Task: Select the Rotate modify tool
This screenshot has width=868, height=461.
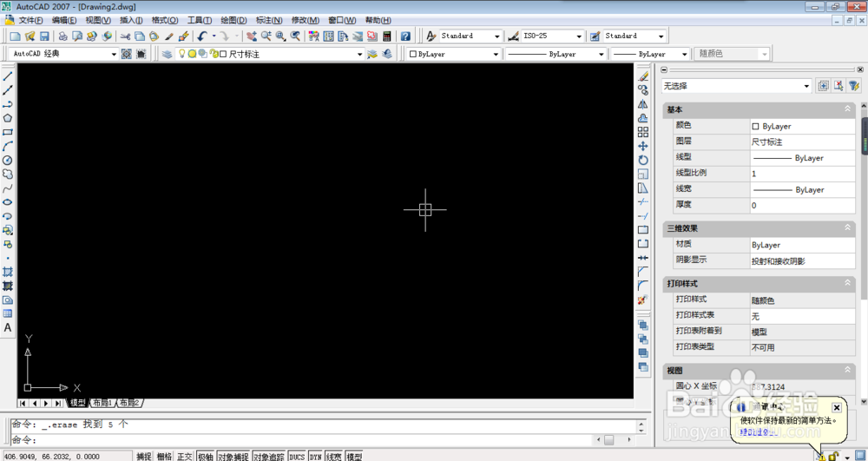Action: 642,160
